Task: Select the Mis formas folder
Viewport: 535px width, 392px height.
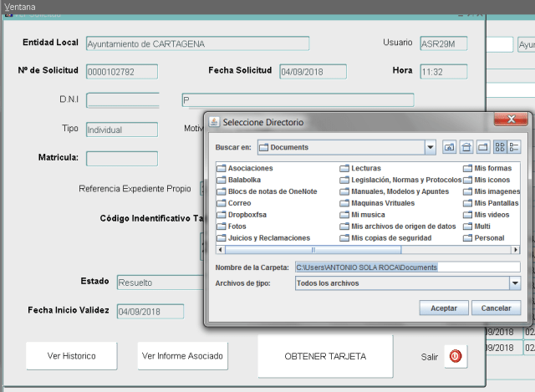Action: tap(487, 168)
